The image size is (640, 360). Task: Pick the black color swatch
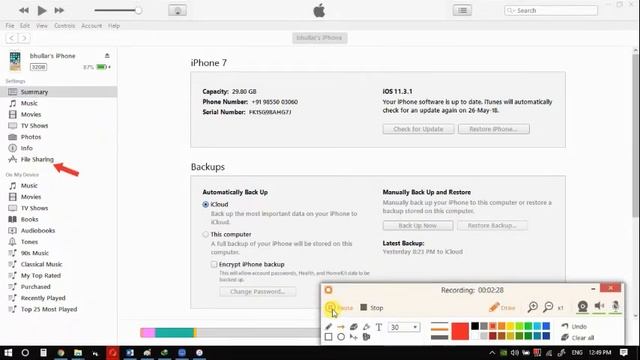point(475,326)
